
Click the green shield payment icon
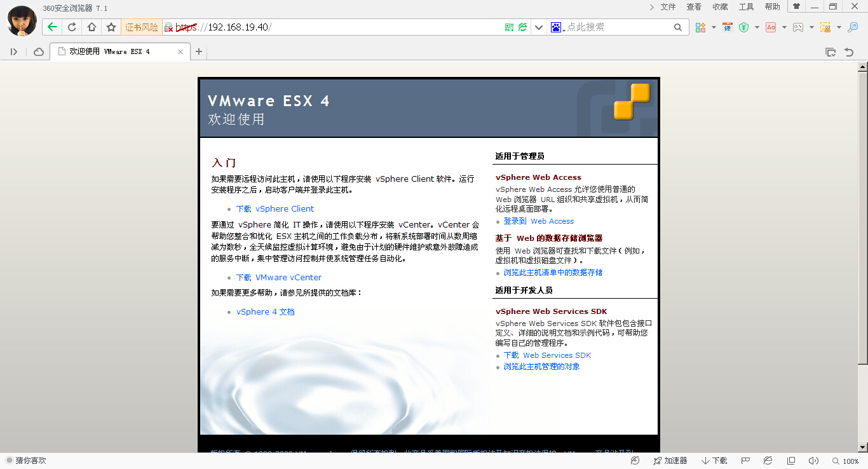743,27
